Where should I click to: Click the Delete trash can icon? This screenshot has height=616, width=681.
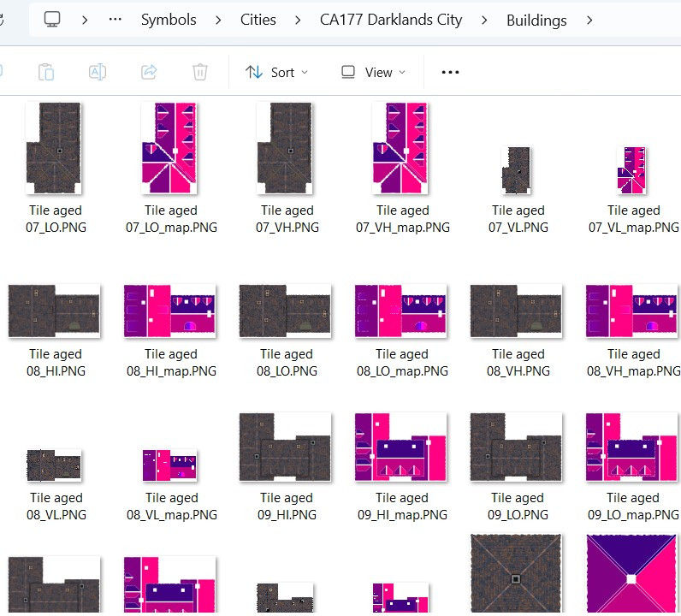200,72
